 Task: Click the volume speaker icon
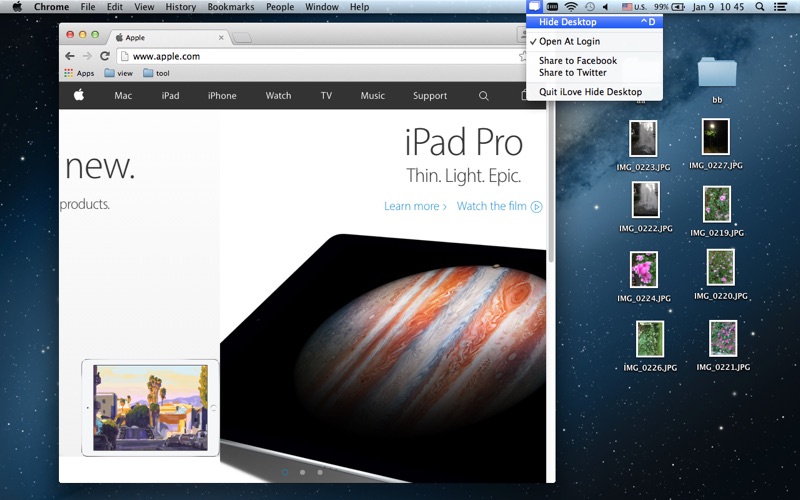pyautogui.click(x=606, y=7)
